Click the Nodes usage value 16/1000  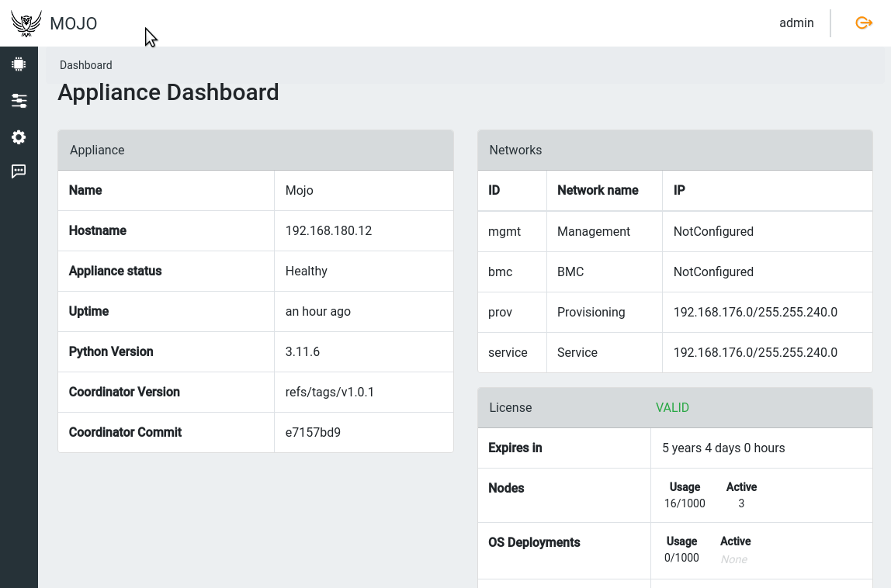pos(685,503)
